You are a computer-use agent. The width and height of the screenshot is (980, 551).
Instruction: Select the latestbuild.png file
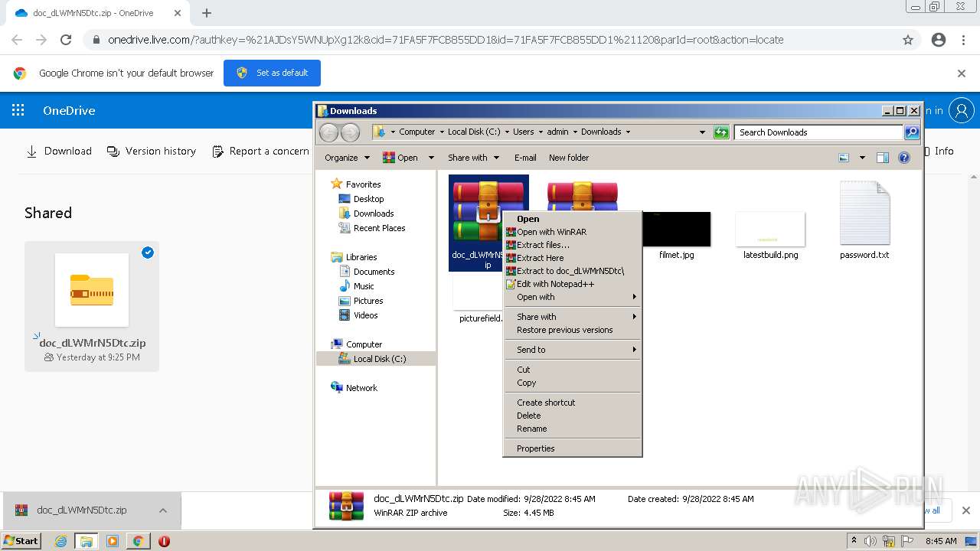[770, 236]
